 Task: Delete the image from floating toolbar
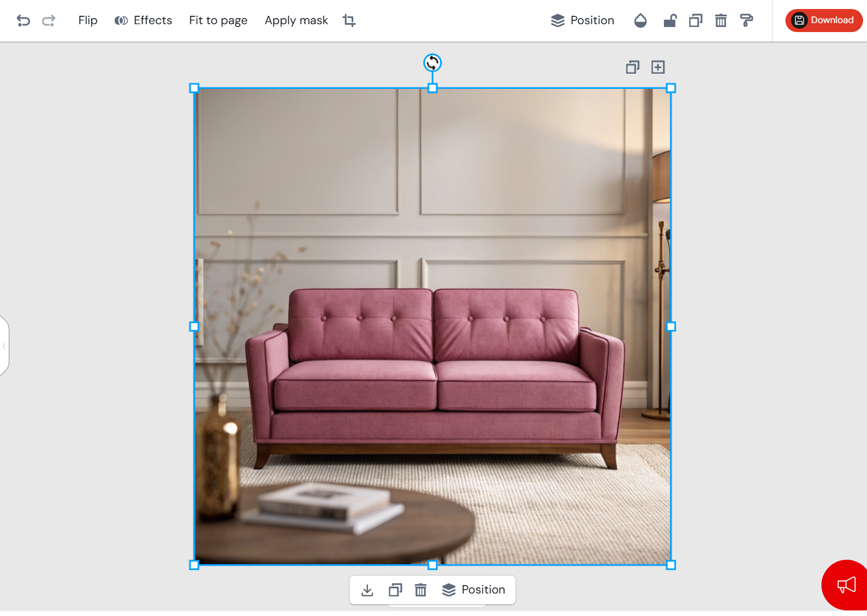(421, 590)
